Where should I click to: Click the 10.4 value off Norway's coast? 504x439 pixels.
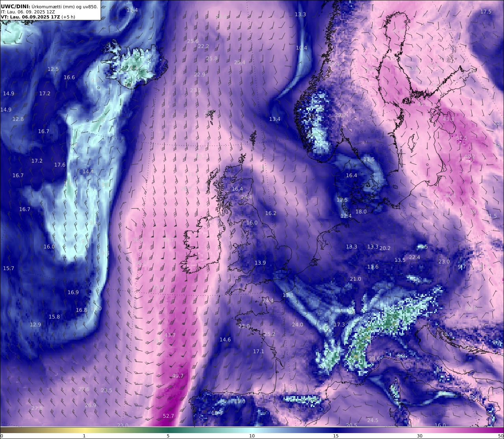click(301, 48)
